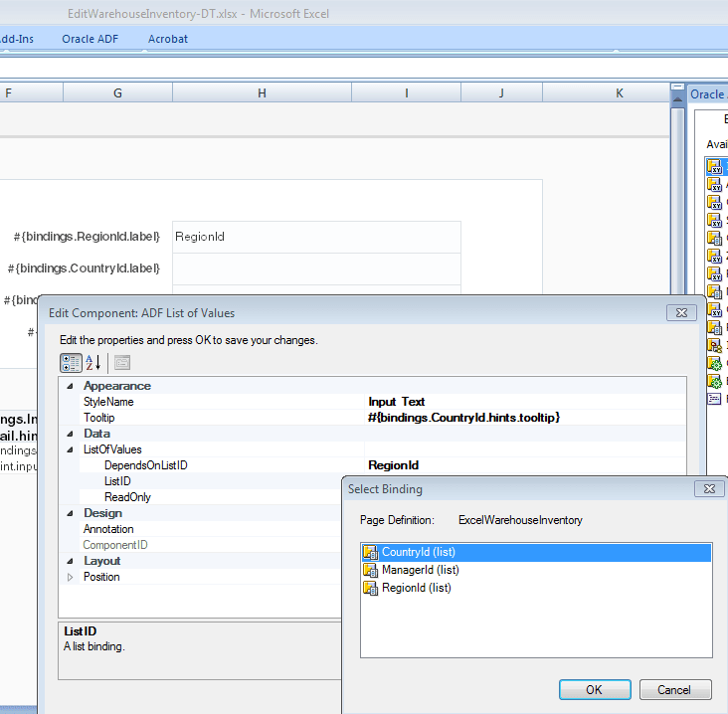Select the Annotation property row
The height and width of the screenshot is (714, 728).
point(211,529)
